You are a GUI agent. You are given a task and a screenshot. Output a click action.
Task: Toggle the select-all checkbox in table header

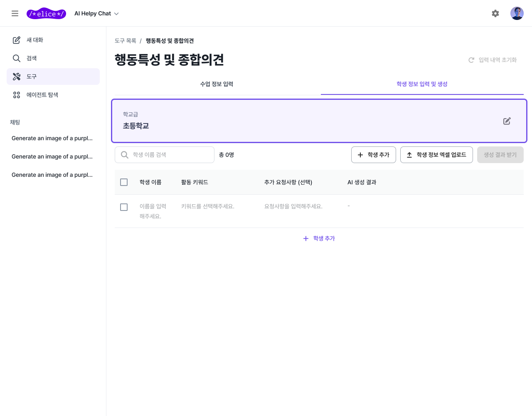[x=124, y=182]
